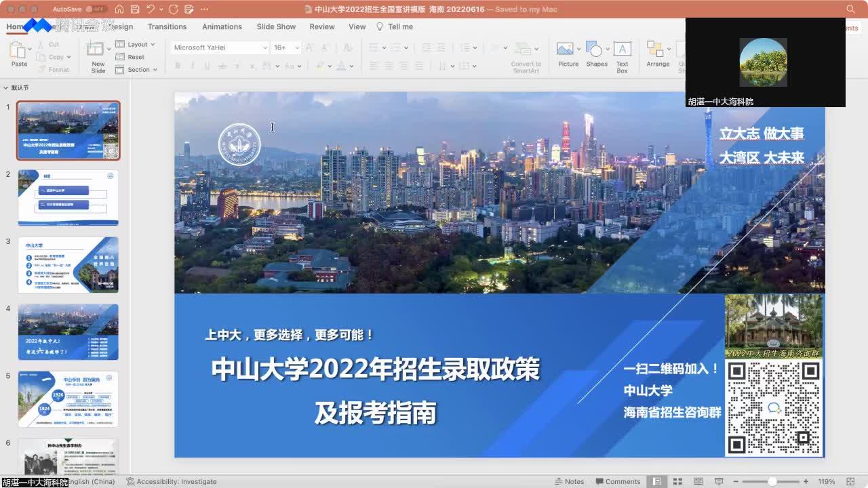Click the New Slide icon
The width and height of the screenshot is (868, 488).
pos(95,50)
